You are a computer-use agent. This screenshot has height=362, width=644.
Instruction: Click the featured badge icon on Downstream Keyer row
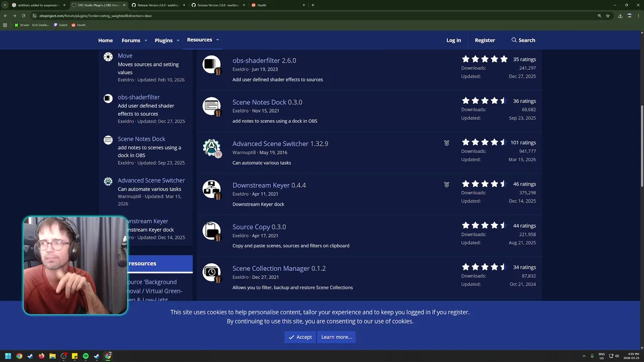[446, 185]
